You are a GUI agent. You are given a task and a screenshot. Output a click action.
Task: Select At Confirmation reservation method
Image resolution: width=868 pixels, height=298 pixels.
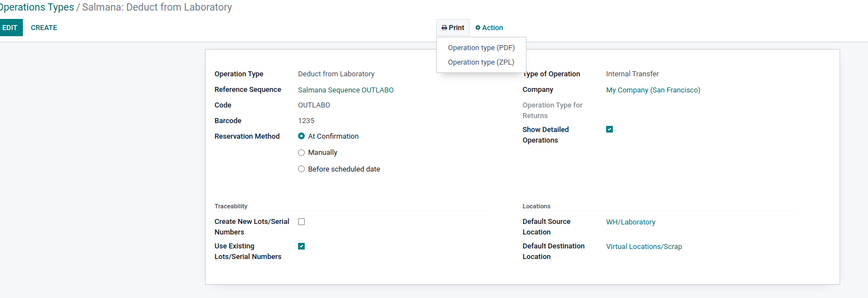(301, 136)
